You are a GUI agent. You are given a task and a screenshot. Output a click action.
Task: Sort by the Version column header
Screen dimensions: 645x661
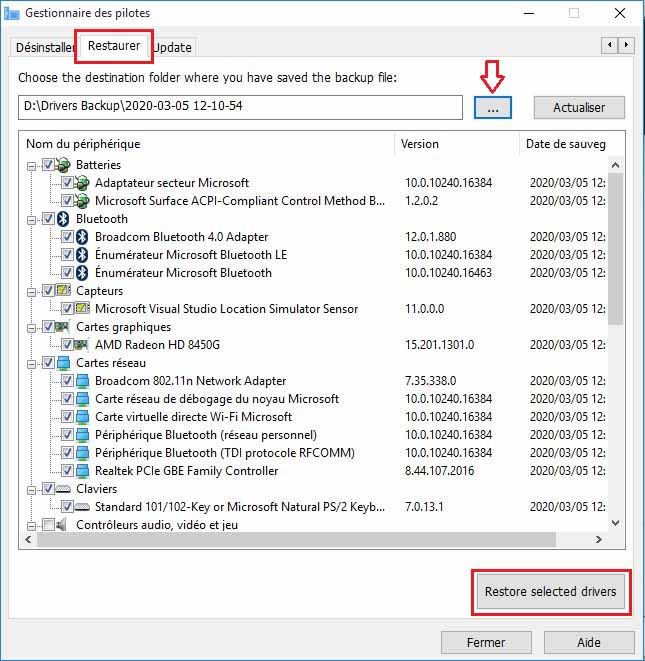(457, 144)
